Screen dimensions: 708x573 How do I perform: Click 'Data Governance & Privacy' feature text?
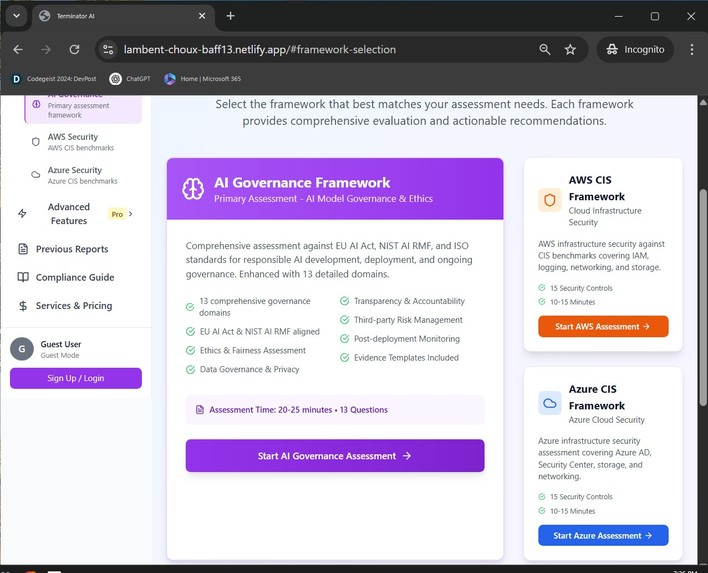[x=250, y=369]
